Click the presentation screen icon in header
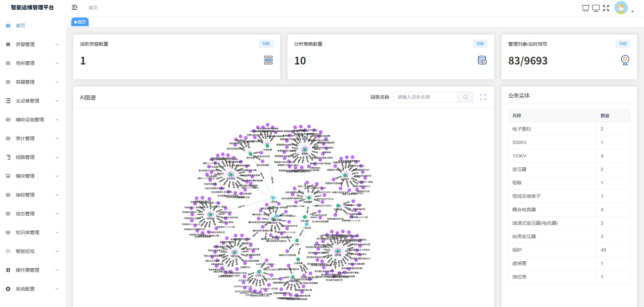 (586, 8)
